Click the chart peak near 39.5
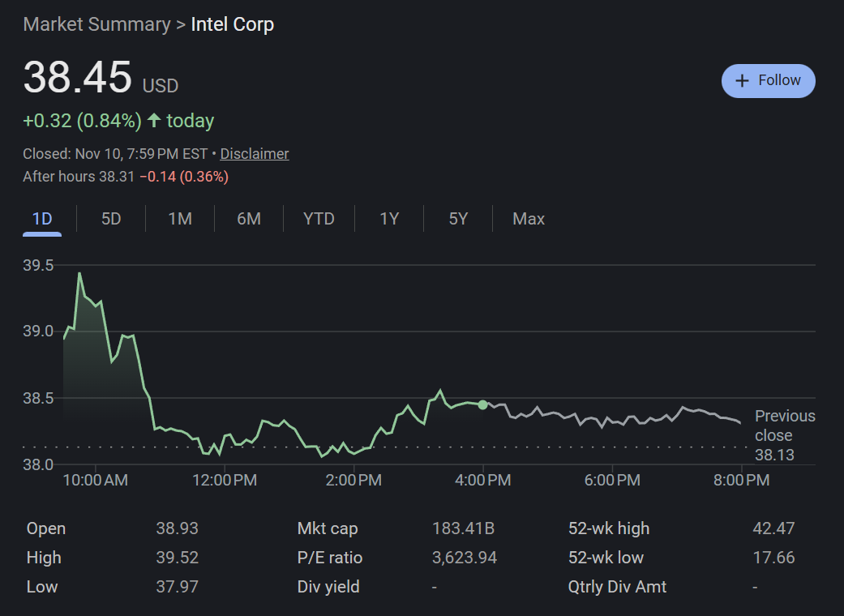 pyautogui.click(x=79, y=274)
